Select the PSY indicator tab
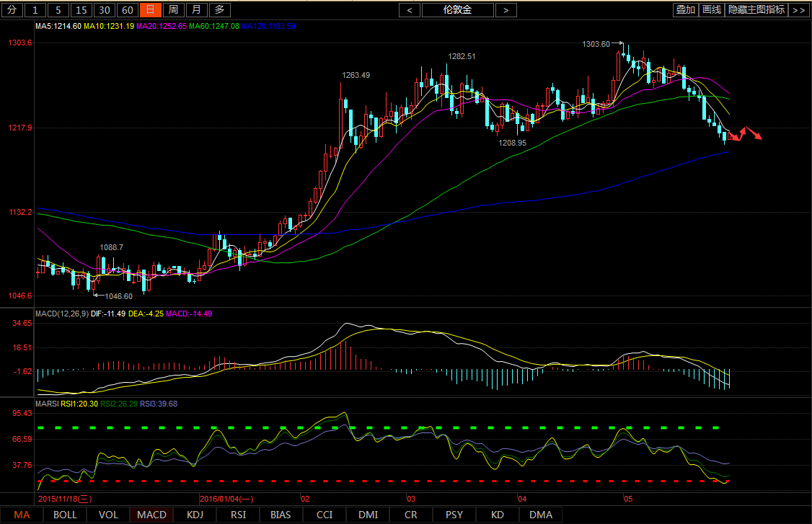Image resolution: width=812 pixels, height=524 pixels. (x=454, y=515)
